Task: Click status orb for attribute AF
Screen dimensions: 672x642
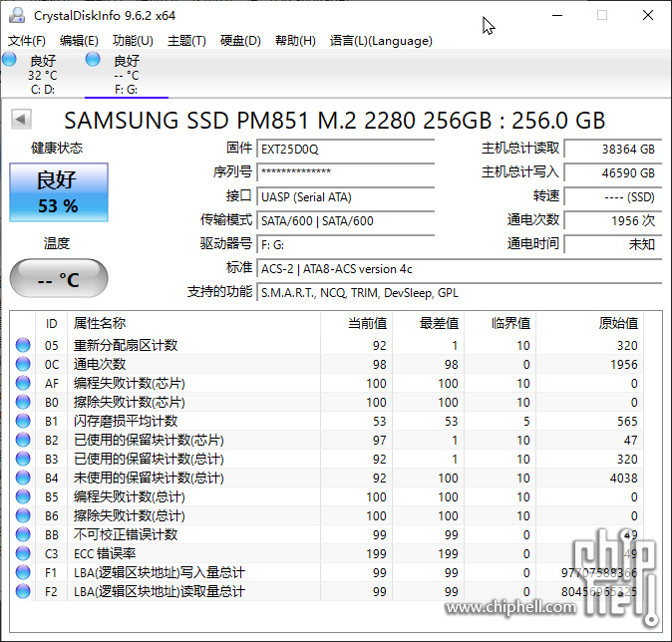Action: [x=23, y=383]
